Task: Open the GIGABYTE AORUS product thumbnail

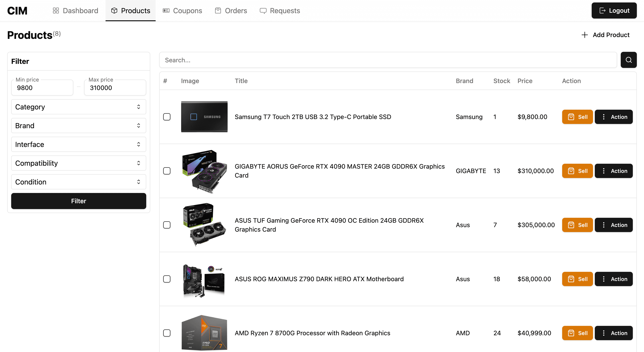Action: pos(204,171)
